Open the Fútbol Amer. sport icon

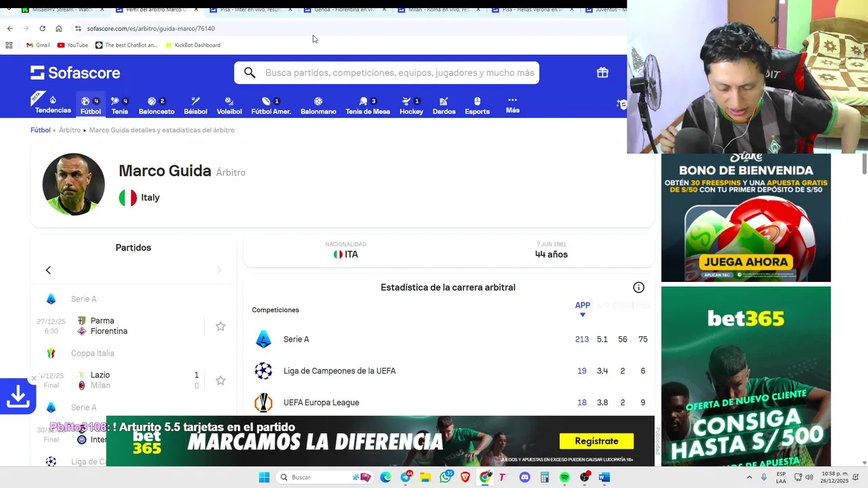tap(271, 106)
